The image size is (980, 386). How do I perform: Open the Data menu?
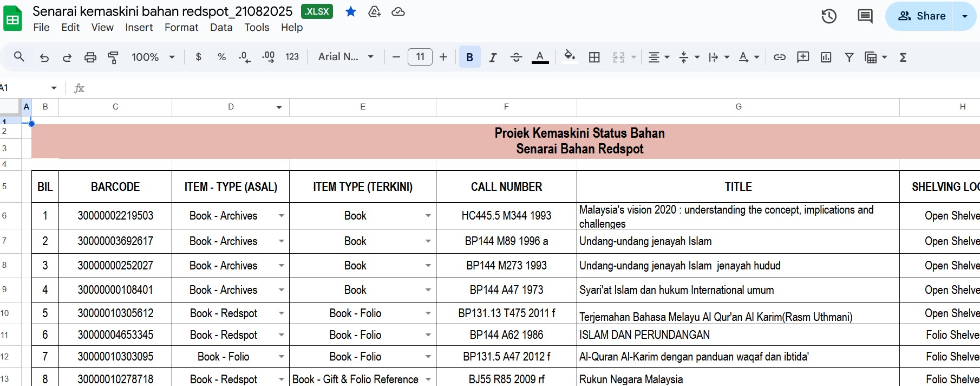(x=221, y=28)
